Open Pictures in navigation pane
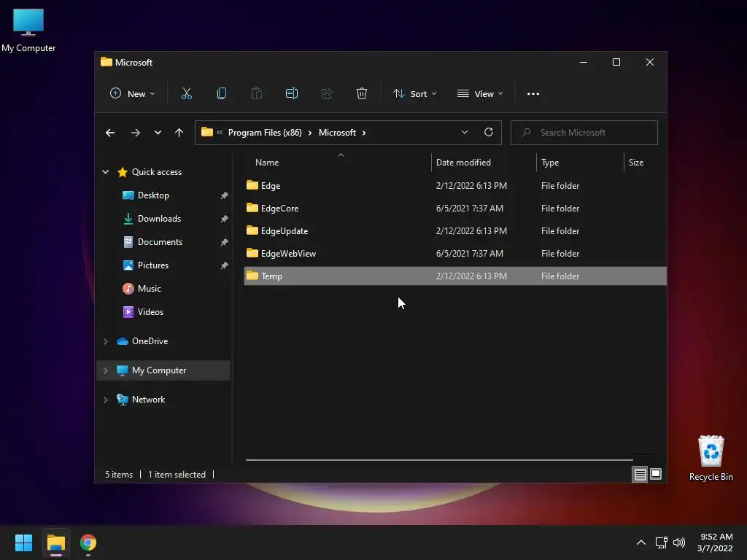The image size is (747, 560). point(153,265)
